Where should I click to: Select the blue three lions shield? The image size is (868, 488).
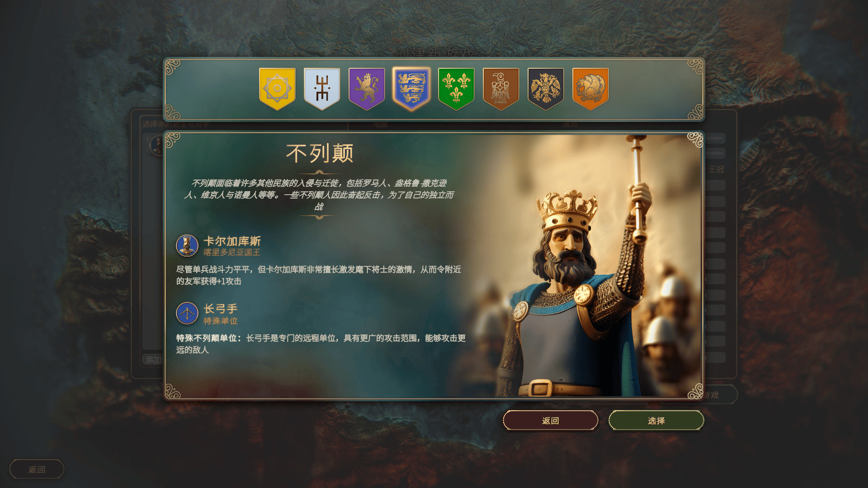(x=411, y=89)
